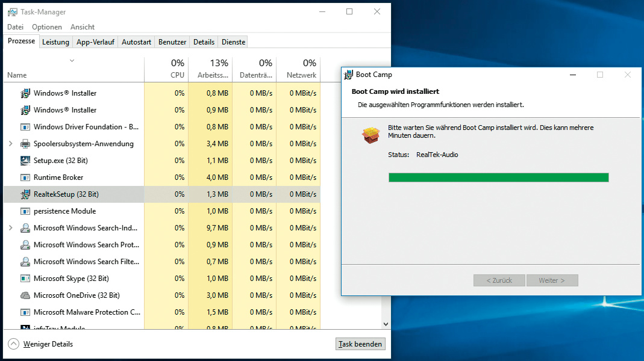The image size is (644, 361).
Task: Switch to the Leistung tab
Action: [x=55, y=42]
